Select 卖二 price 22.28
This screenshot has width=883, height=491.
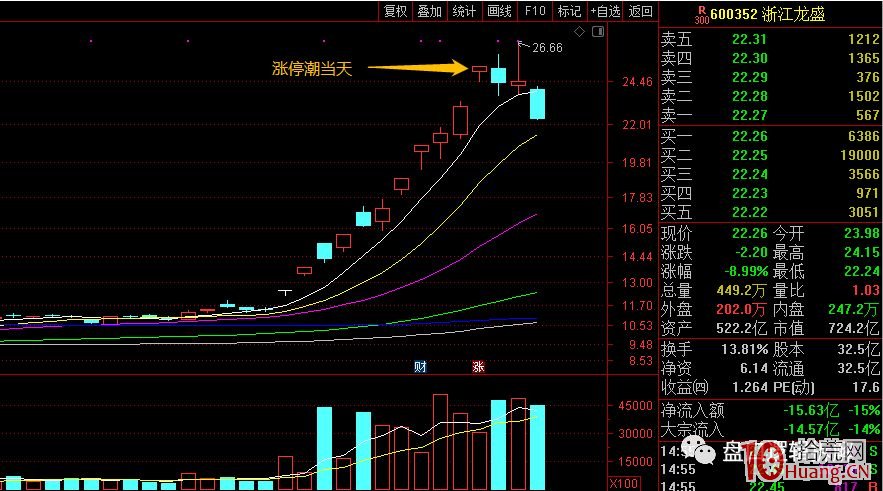click(749, 96)
